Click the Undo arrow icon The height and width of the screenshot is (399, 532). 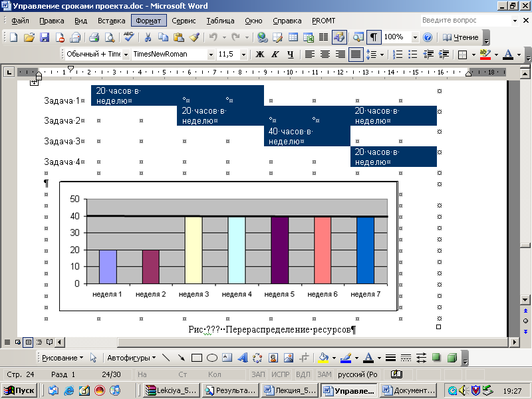pos(213,37)
